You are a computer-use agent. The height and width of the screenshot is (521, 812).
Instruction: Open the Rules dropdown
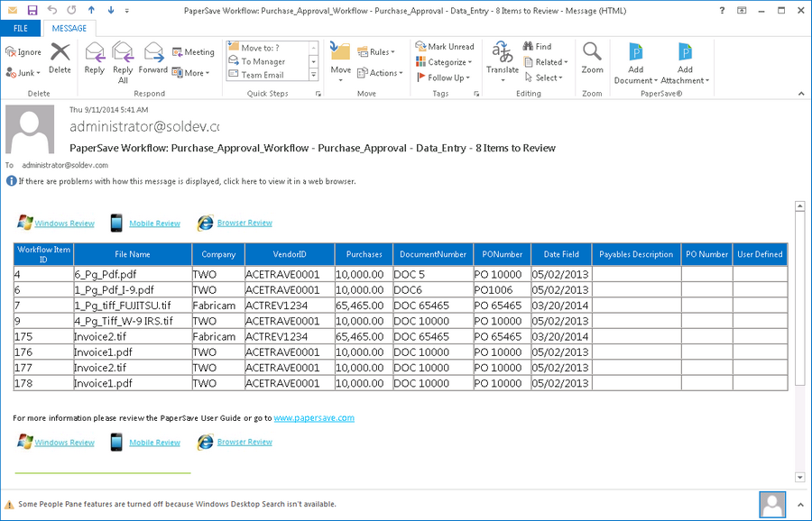click(x=376, y=51)
